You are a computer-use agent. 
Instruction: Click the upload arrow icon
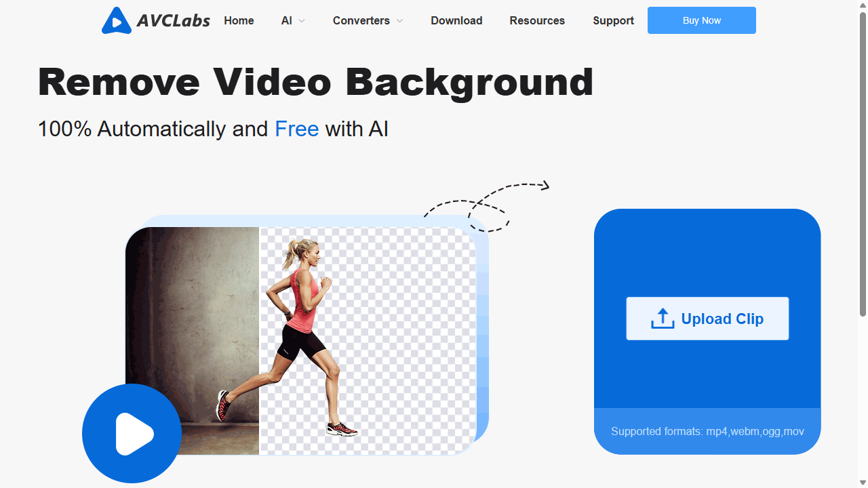point(663,319)
